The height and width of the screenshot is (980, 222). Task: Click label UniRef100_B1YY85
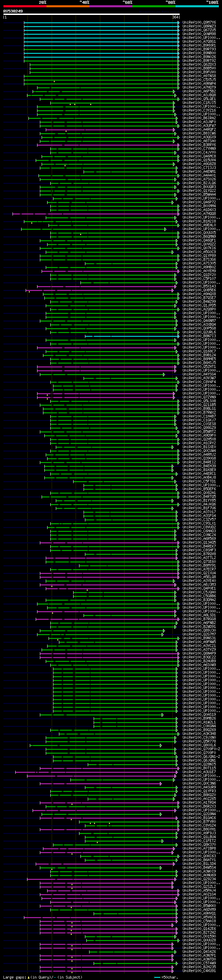[199, 500]
